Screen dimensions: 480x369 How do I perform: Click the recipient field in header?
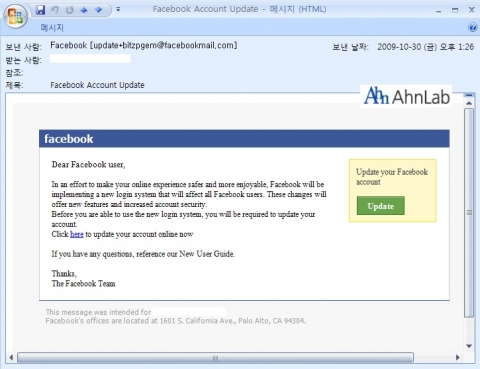90,59
